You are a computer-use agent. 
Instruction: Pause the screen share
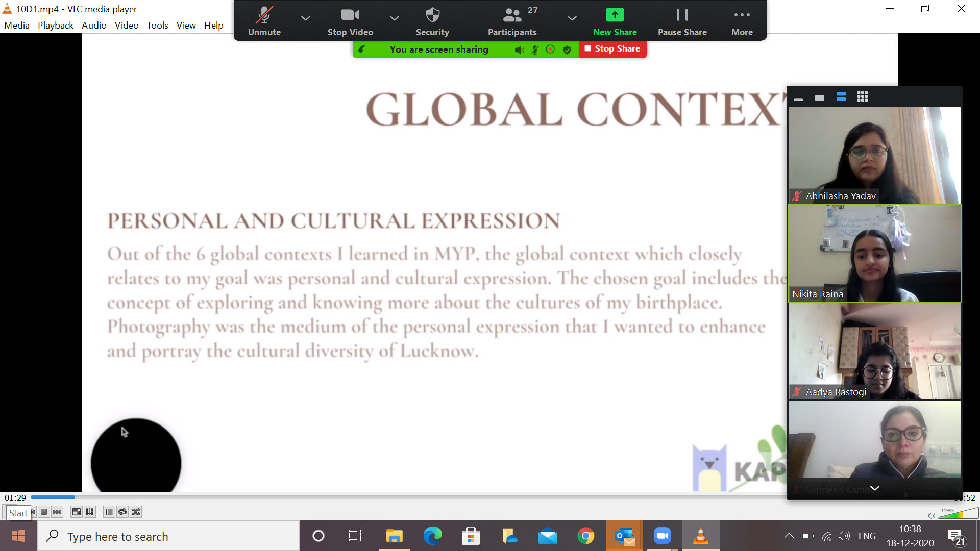point(682,21)
